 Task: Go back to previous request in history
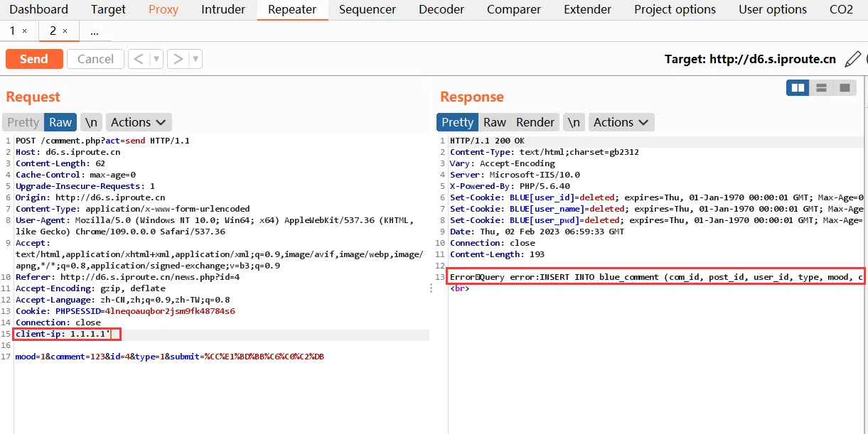tap(139, 59)
